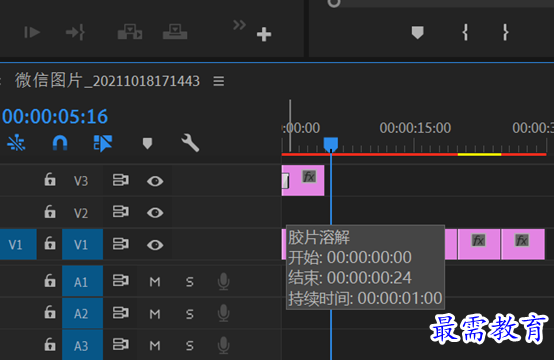
Task: Mute track A2
Action: tap(155, 314)
